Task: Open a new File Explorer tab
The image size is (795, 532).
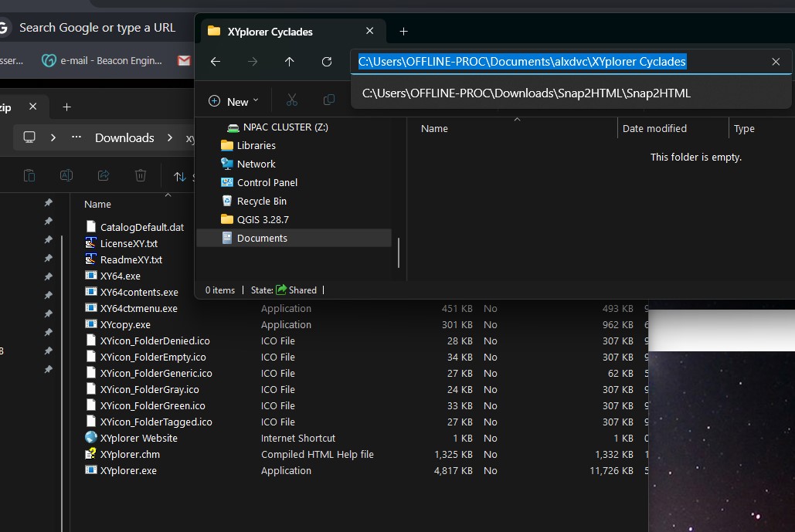Action: pyautogui.click(x=403, y=32)
